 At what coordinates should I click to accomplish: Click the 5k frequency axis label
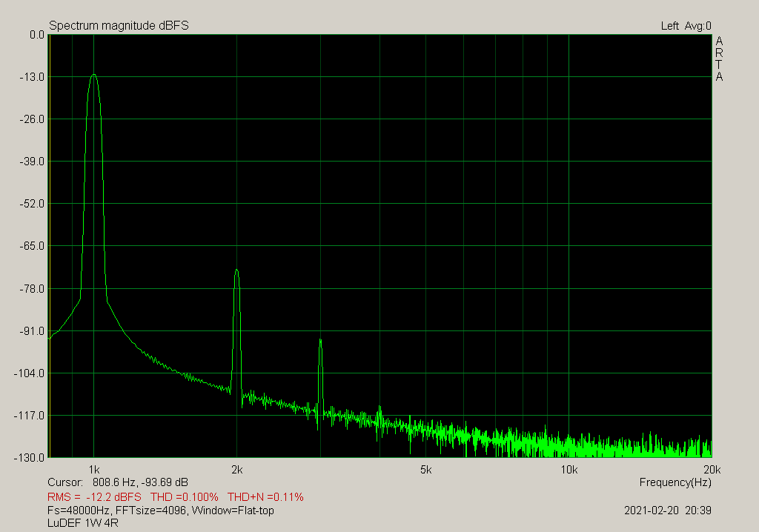pyautogui.click(x=425, y=470)
